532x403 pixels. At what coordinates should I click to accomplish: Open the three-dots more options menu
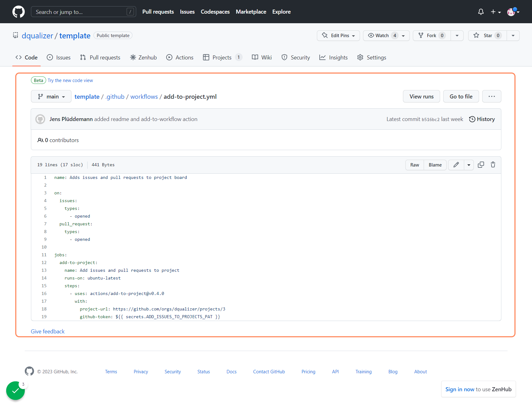point(492,97)
